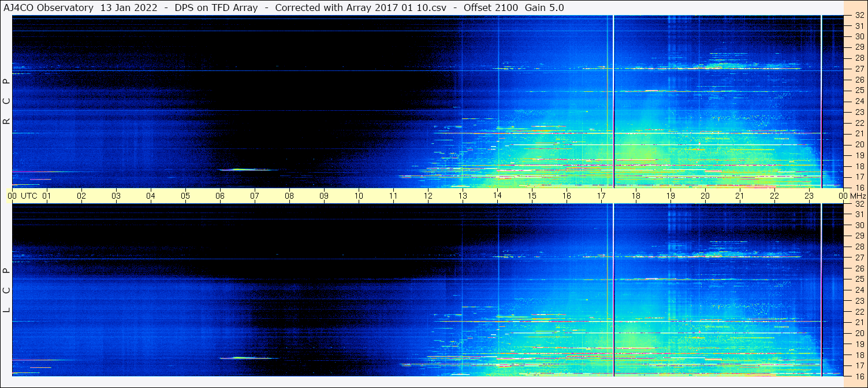Image resolution: width=868 pixels, height=388 pixels.
Task: Click the 29 MHz label of the LCP panel
Action: point(859,236)
